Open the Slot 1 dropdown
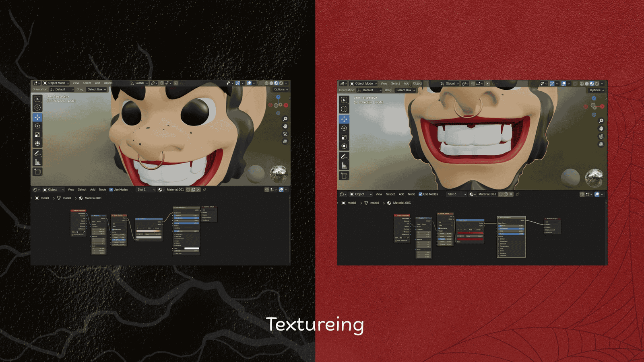The height and width of the screenshot is (362, 644). (x=146, y=190)
